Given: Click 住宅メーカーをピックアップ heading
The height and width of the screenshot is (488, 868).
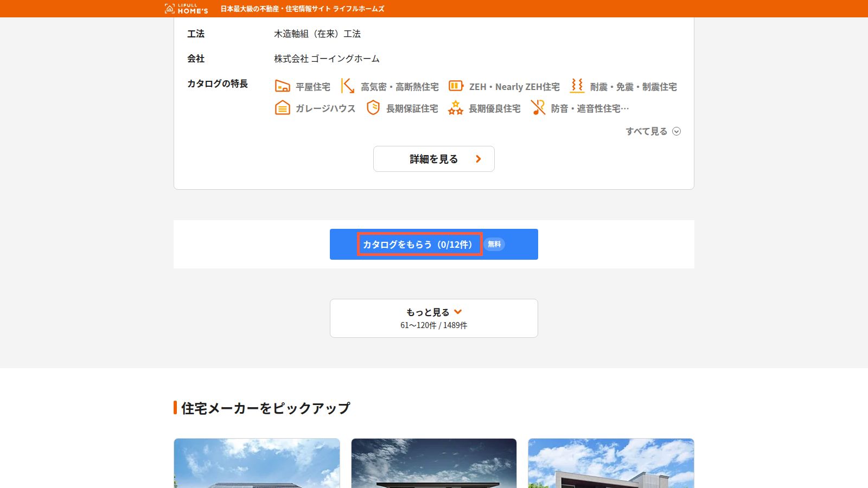Looking at the screenshot, I should (266, 408).
